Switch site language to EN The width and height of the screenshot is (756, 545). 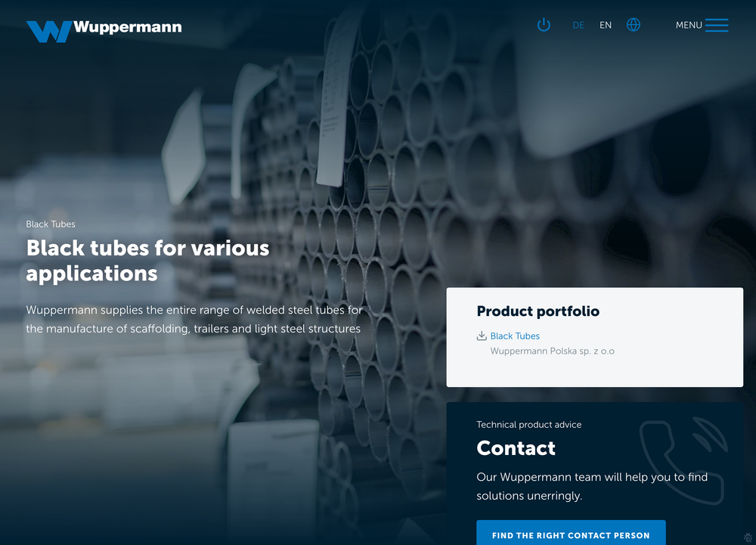click(x=605, y=25)
